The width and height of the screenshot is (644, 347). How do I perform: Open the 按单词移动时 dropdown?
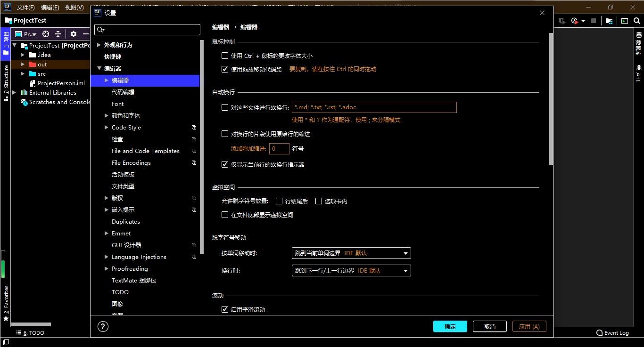(x=351, y=253)
